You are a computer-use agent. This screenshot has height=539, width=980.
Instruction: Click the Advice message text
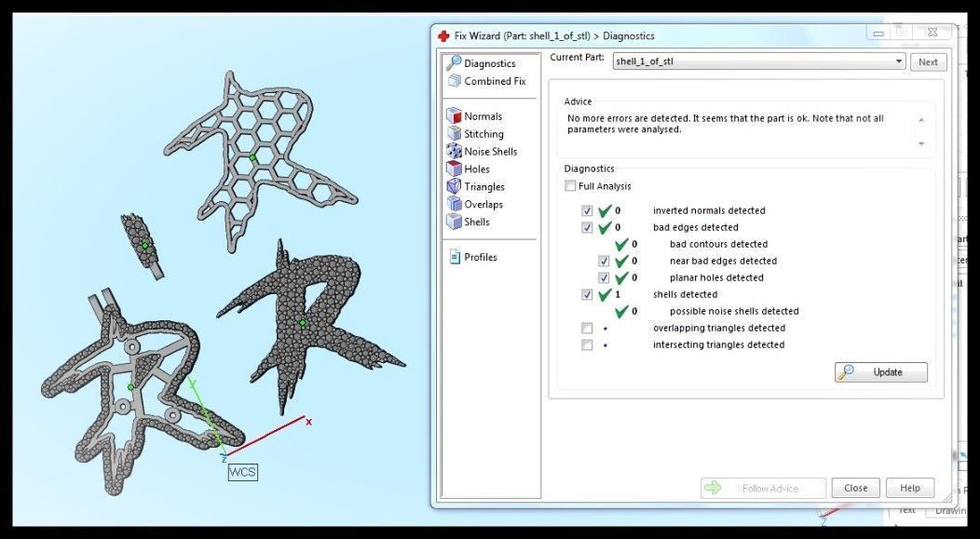click(x=726, y=124)
